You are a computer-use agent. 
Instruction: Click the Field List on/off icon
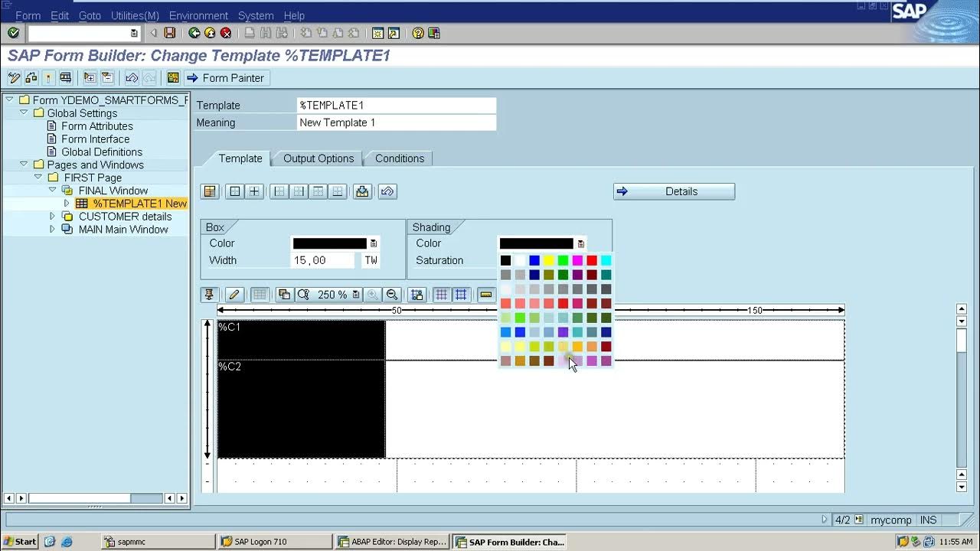click(x=173, y=77)
